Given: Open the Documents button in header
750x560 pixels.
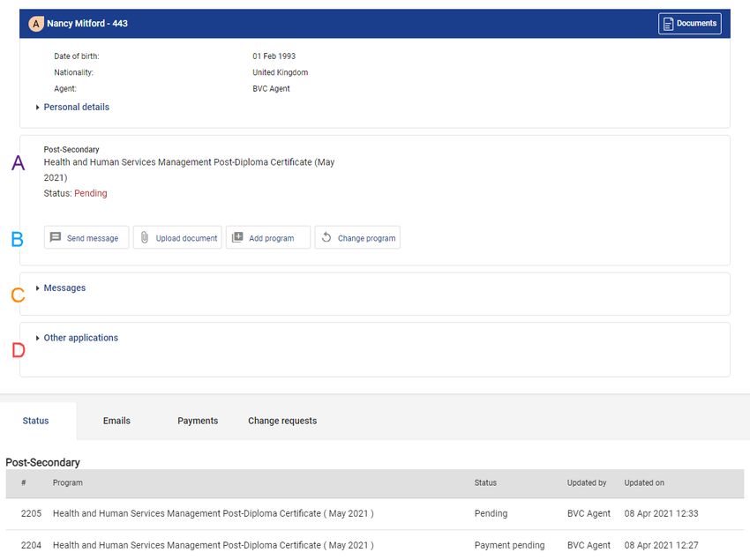Looking at the screenshot, I should (x=690, y=24).
